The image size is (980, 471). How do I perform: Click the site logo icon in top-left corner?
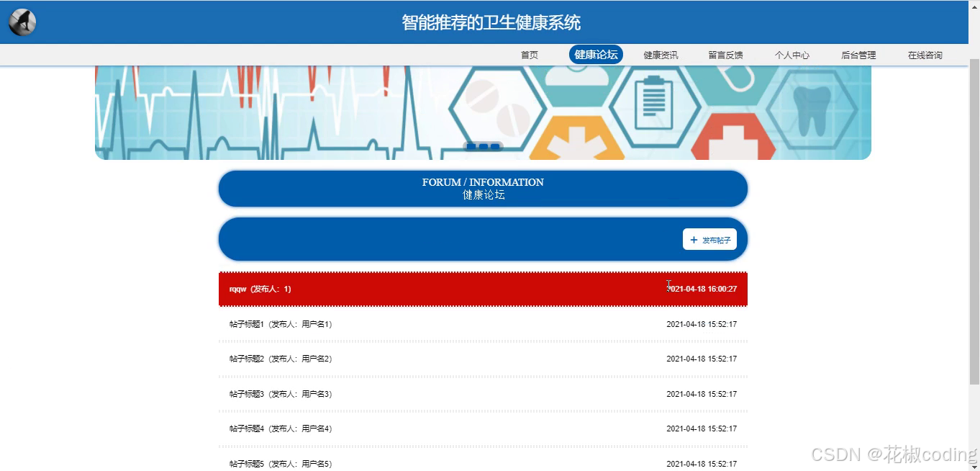pos(21,21)
